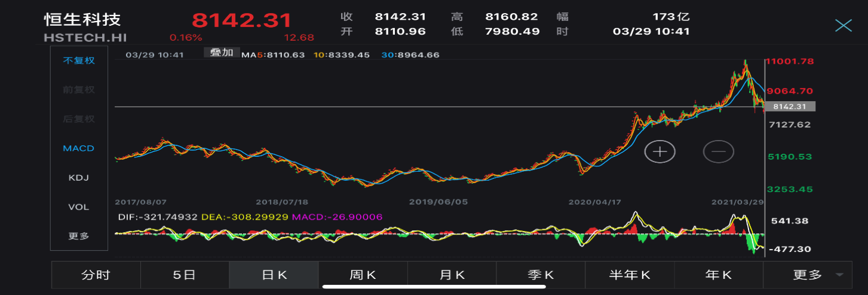
Task: Tap the home indicator bar
Action: 434,286
